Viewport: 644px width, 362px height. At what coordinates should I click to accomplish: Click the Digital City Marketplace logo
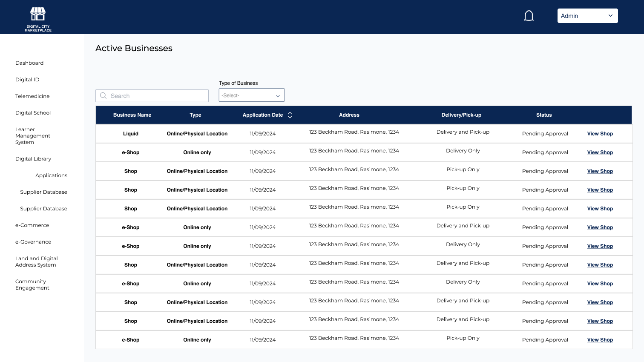pyautogui.click(x=38, y=19)
